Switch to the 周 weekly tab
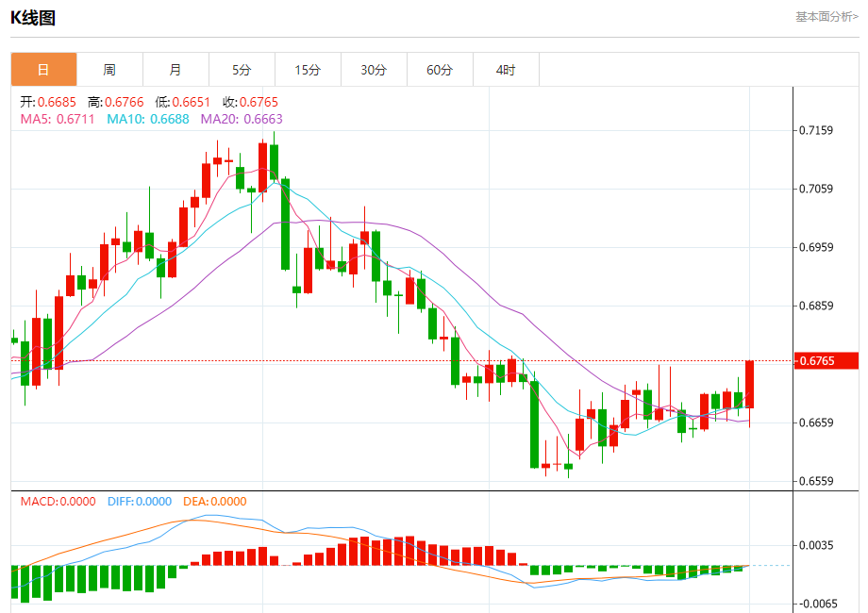868x613 pixels. [109, 70]
